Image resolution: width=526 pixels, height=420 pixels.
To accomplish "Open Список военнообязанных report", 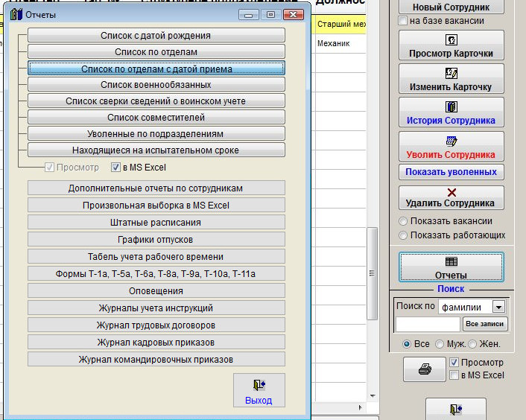I will 156,84.
